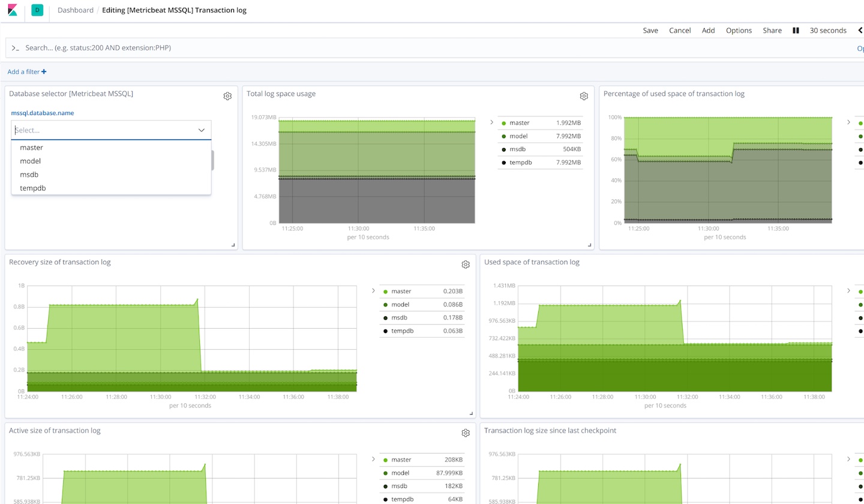Toggle master color dot in Recovery size legend
The height and width of the screenshot is (504, 864).
[x=385, y=292]
